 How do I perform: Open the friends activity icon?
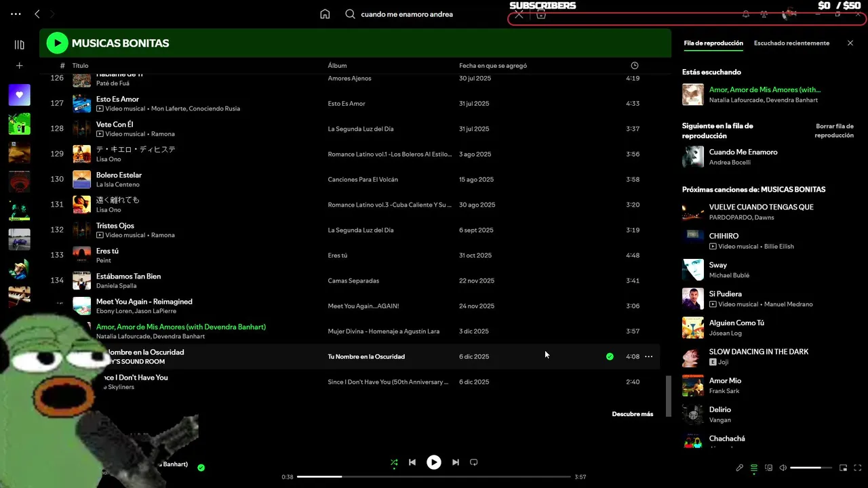764,14
